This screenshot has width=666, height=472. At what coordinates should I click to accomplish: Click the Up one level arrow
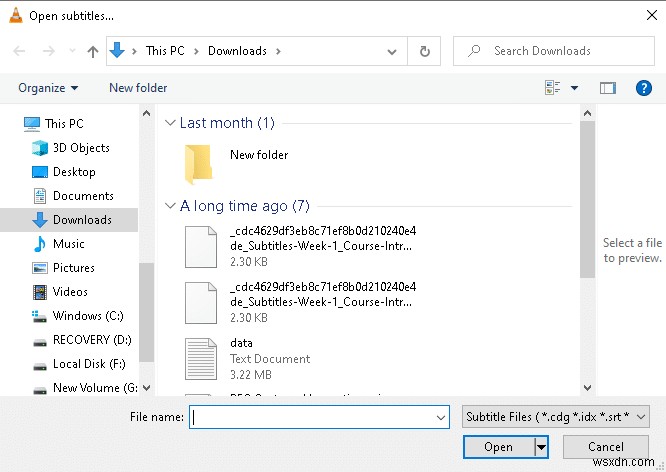pos(93,51)
